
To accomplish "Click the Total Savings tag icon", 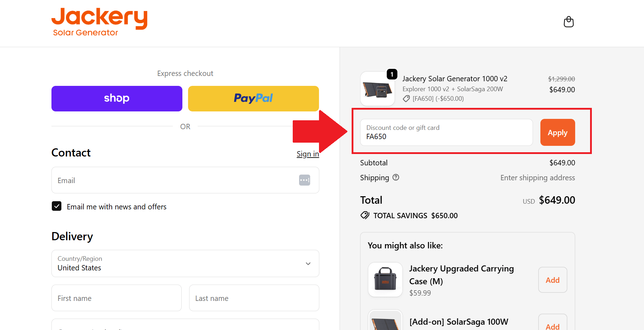I will (365, 215).
